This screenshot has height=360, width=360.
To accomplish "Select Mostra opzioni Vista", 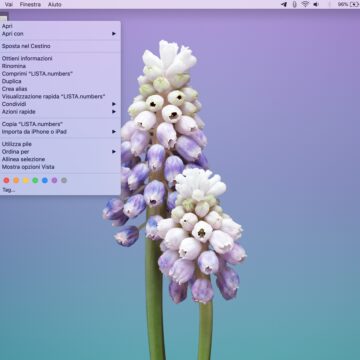I will click(60, 167).
